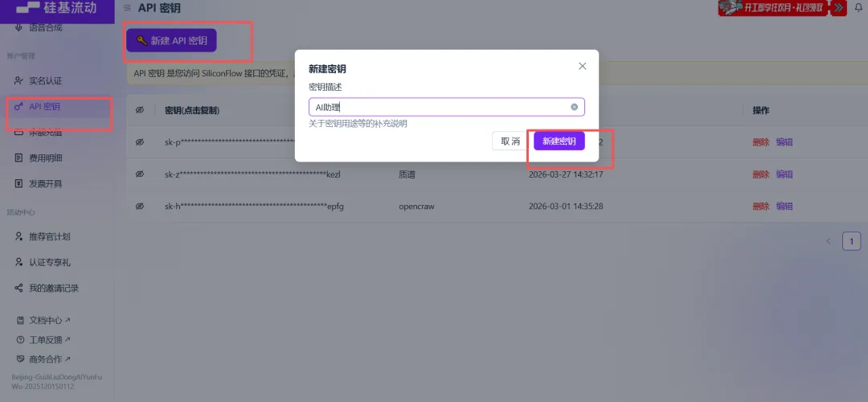Select API 密钥 sidebar item

58,106
